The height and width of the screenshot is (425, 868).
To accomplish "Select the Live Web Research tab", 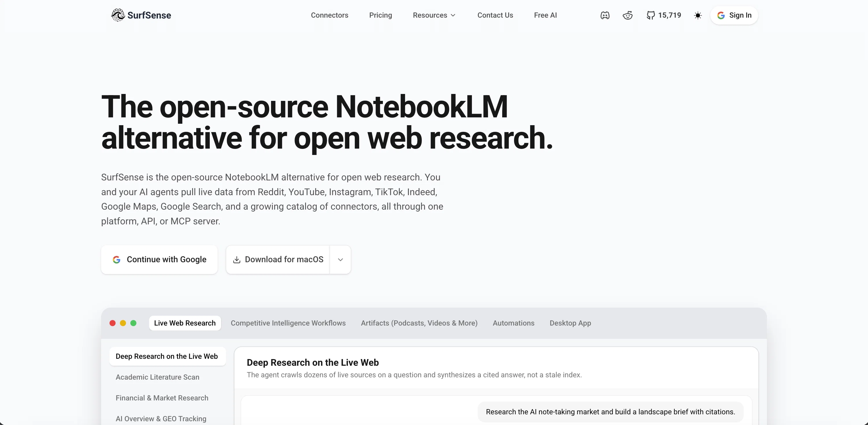I will click(185, 323).
